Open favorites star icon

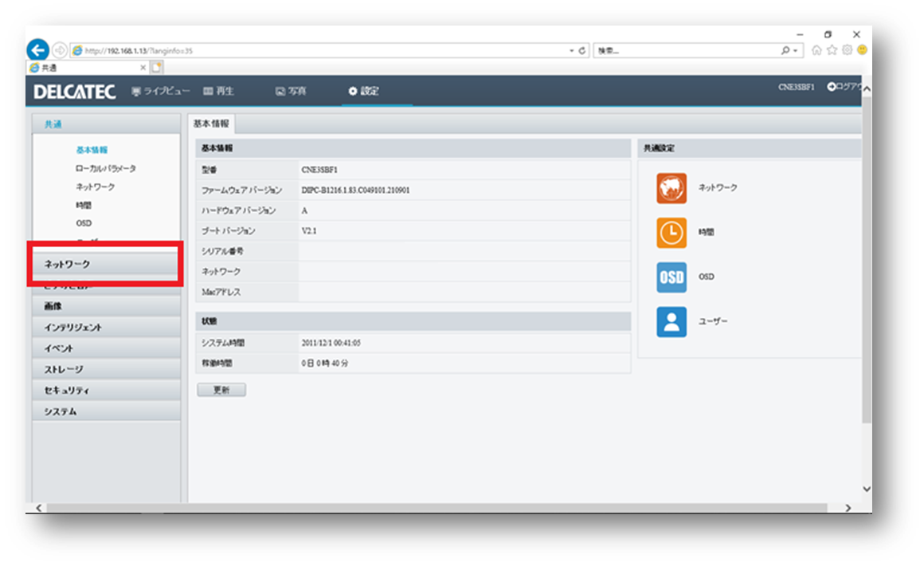[x=832, y=50]
